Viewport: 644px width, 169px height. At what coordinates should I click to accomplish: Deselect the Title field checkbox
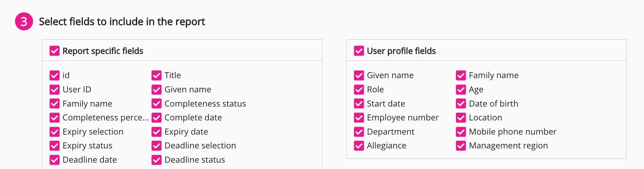coord(157,76)
